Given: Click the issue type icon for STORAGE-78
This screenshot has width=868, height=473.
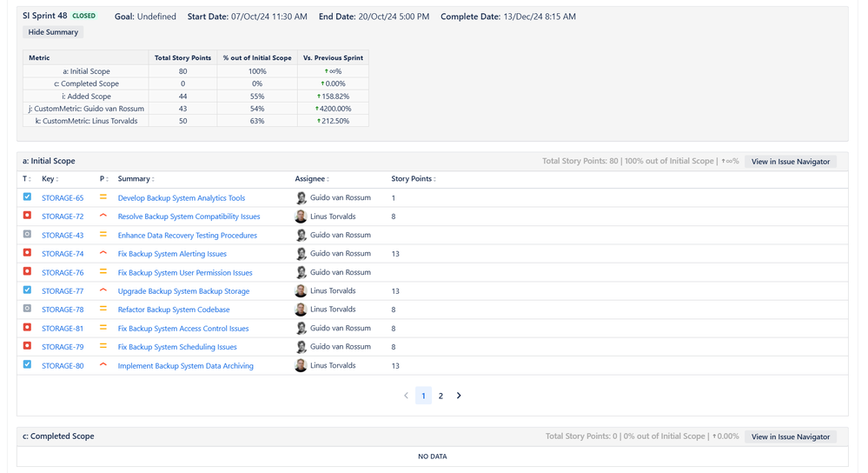Looking at the screenshot, I should click(27, 309).
